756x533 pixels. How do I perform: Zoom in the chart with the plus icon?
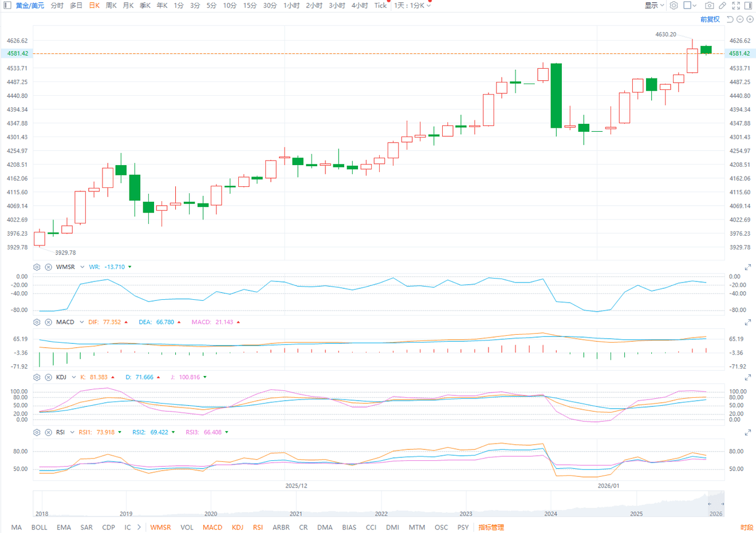(750, 19)
